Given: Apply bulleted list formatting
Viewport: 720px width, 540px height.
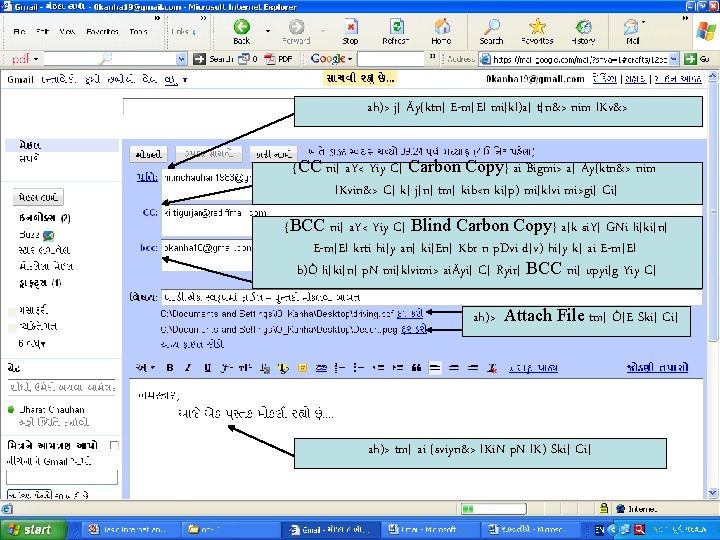Looking at the screenshot, I should (359, 367).
